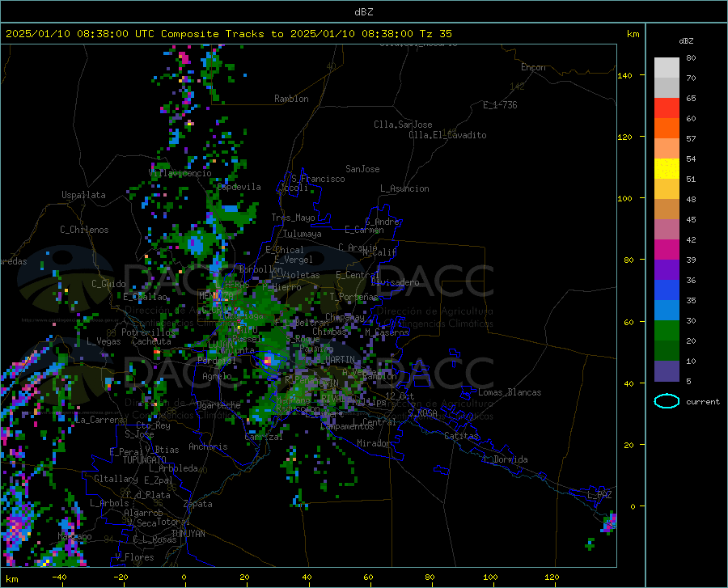Select the E_1-736 map label
The width and height of the screenshot is (728, 588).
click(x=500, y=105)
